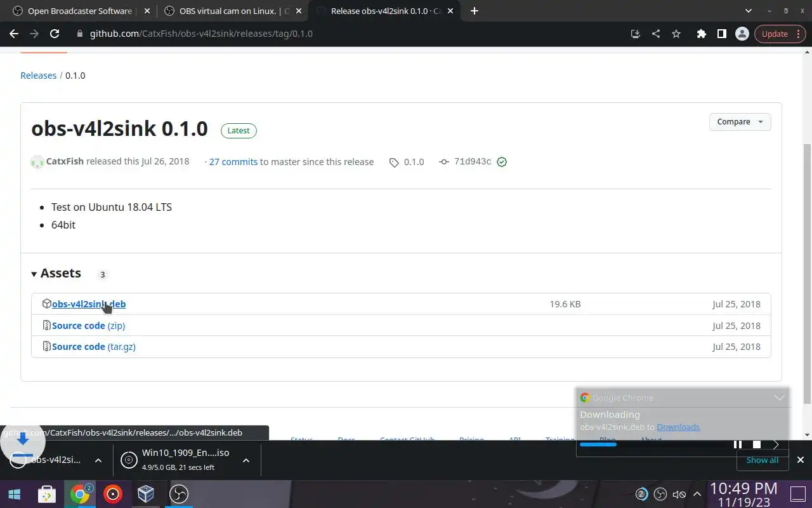
Task: Open options for Win10_1909 iso download
Action: (x=246, y=460)
